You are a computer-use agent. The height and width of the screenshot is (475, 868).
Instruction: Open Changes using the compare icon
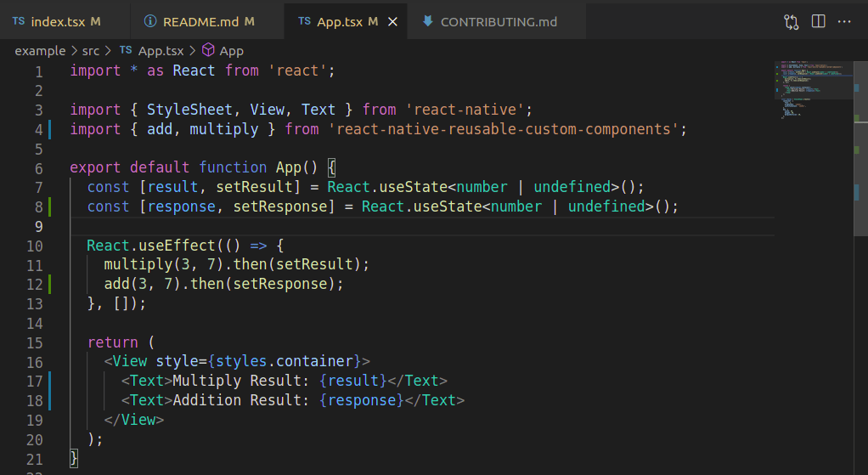coord(791,21)
